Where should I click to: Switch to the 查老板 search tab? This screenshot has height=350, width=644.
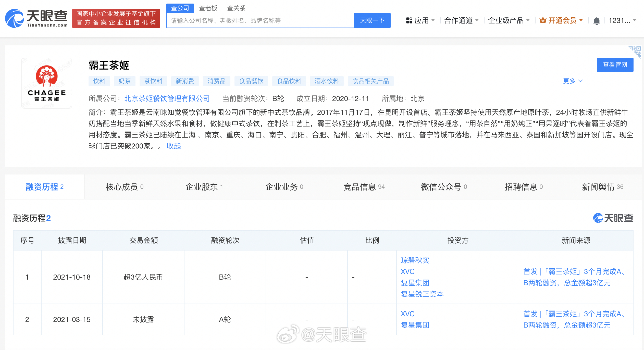tap(208, 8)
